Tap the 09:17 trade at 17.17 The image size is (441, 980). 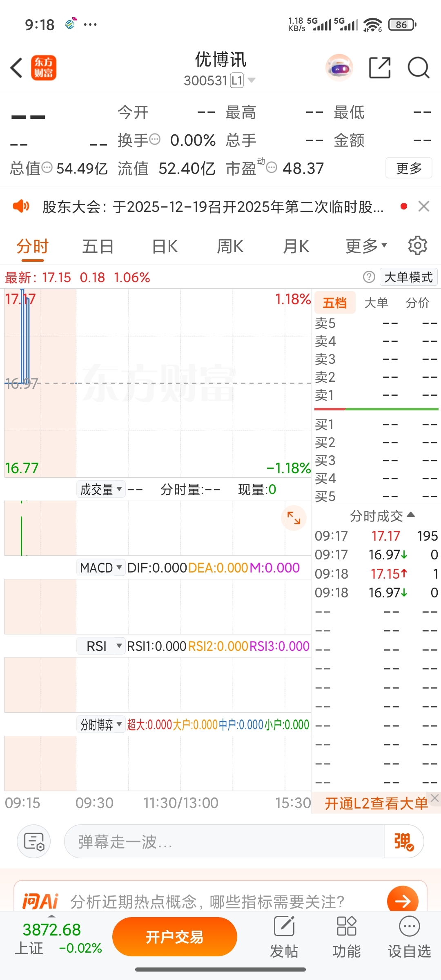376,536
